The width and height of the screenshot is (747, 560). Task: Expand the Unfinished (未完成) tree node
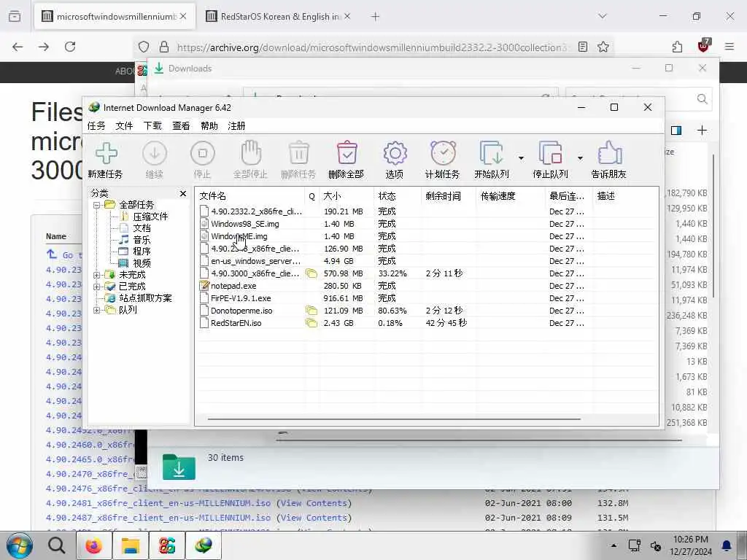pyautogui.click(x=97, y=275)
